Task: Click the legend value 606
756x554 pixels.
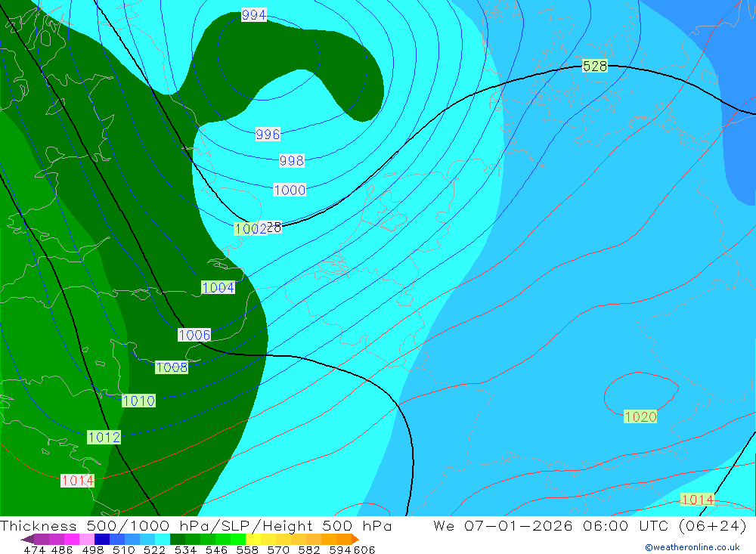Action: click(364, 550)
